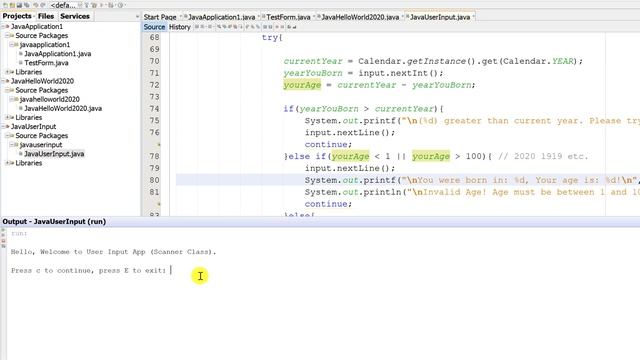The height and width of the screenshot is (360, 640).
Task: Click the hint marker below line 76
Action: coord(158,144)
